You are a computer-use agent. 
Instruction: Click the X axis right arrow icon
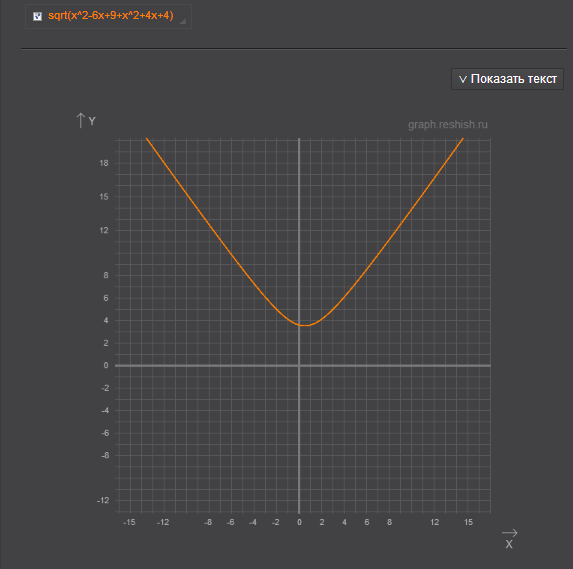pos(509,533)
